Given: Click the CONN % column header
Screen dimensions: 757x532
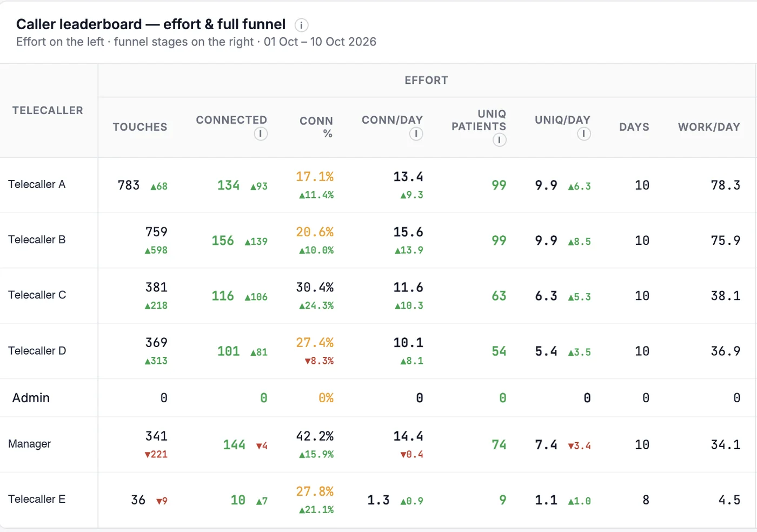Looking at the screenshot, I should 316,127.
